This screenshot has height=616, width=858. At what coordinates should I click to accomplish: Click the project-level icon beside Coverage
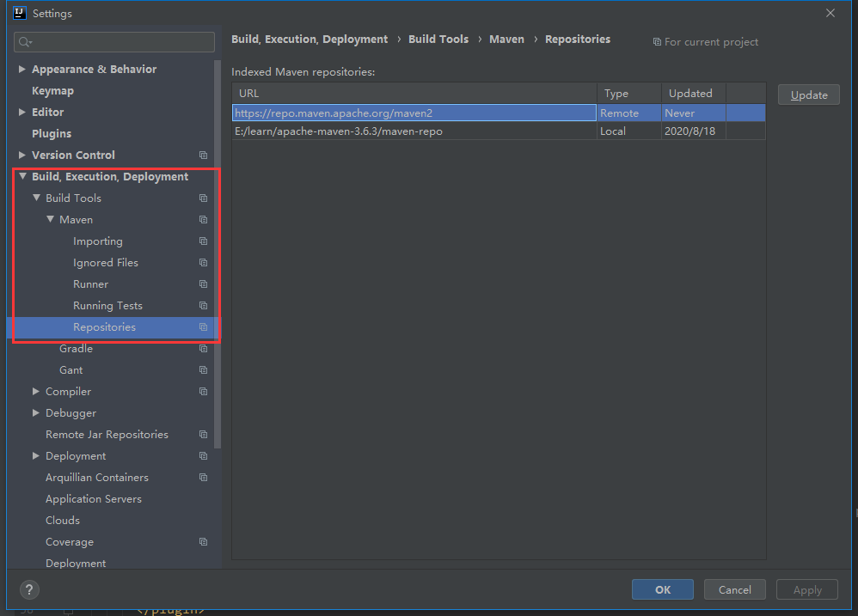(x=203, y=542)
